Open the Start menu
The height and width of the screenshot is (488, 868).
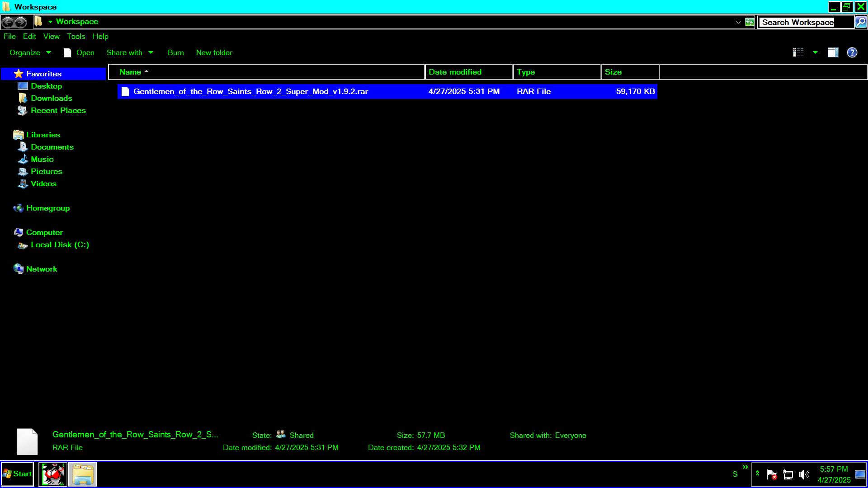(x=17, y=474)
